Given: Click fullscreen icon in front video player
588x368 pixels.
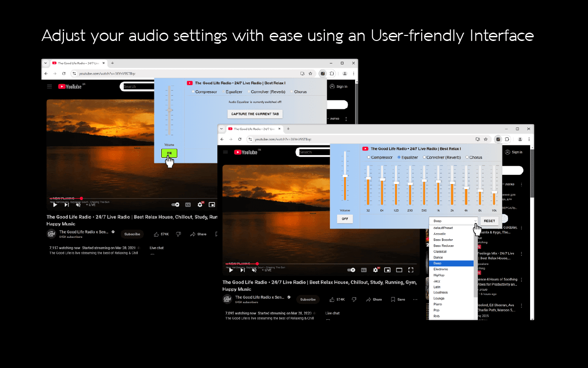Looking at the screenshot, I should (411, 270).
